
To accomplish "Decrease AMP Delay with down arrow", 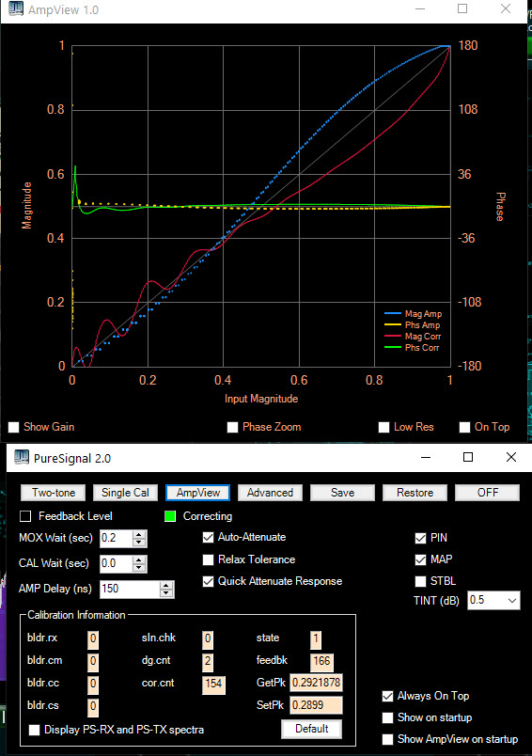I will 166,593.
